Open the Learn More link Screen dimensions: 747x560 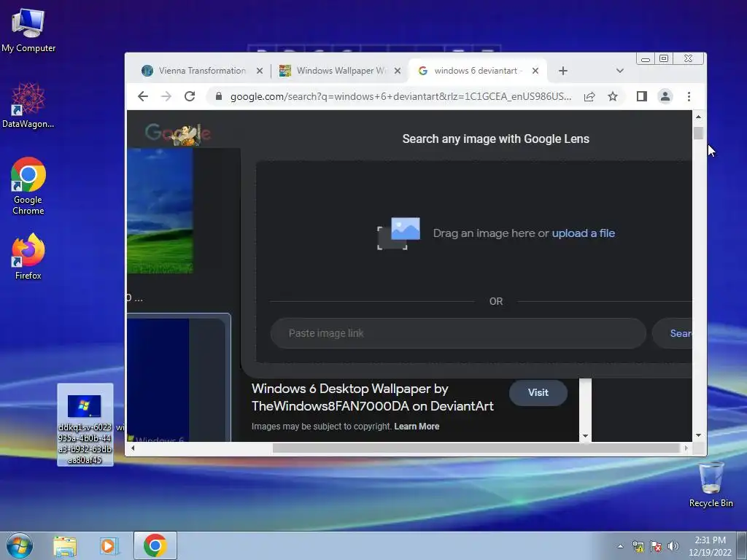tap(417, 427)
